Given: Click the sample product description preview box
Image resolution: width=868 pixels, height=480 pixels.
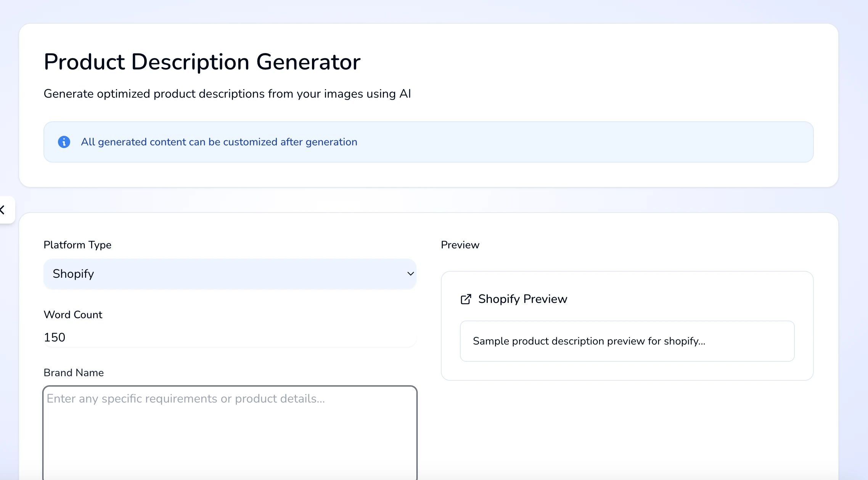Looking at the screenshot, I should [x=627, y=341].
